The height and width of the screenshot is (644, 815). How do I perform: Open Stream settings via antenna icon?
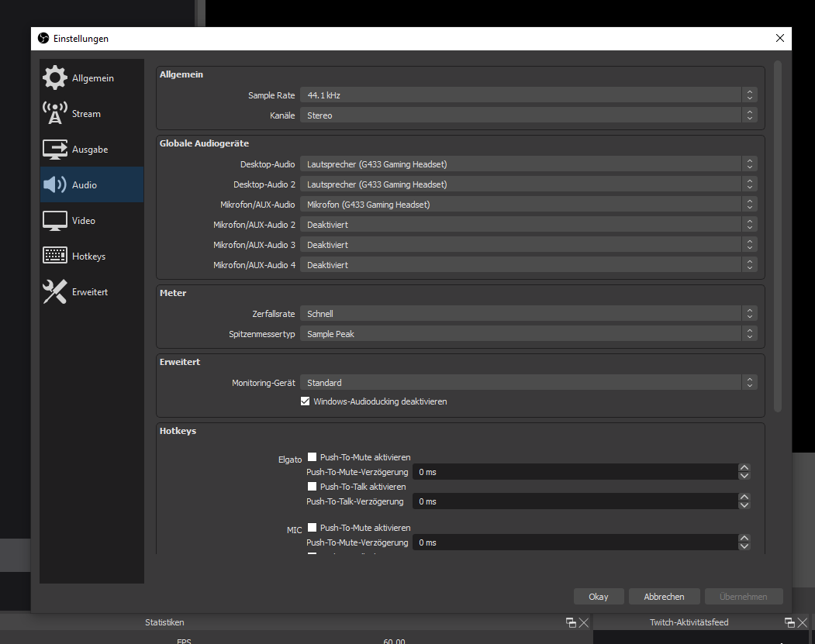[55, 113]
